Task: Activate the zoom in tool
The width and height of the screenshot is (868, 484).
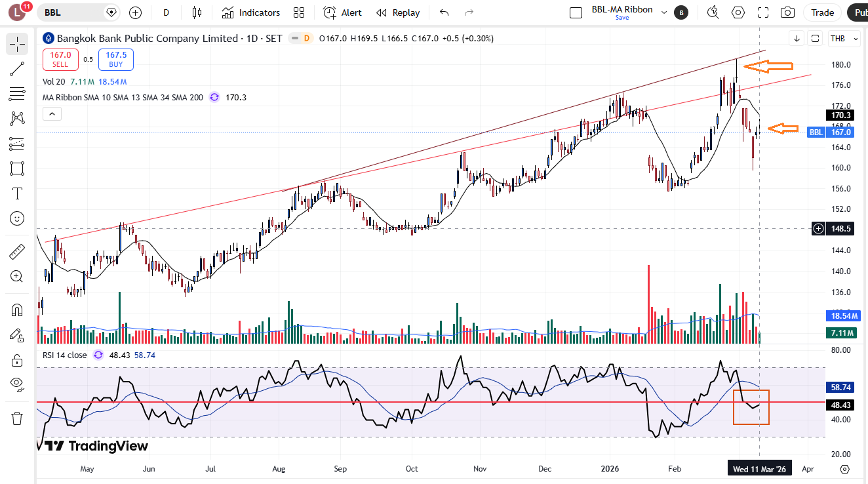Action: point(17,276)
